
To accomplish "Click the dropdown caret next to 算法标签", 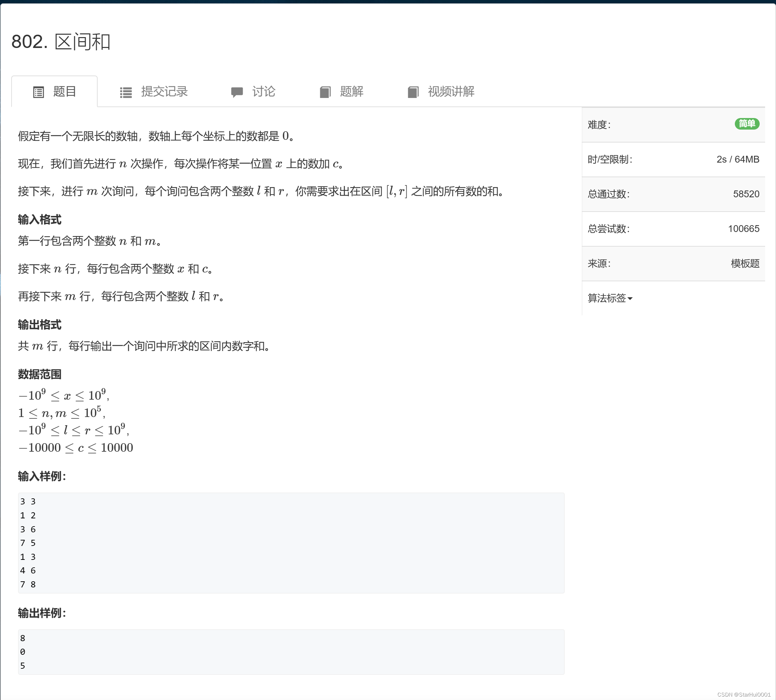I will (630, 298).
